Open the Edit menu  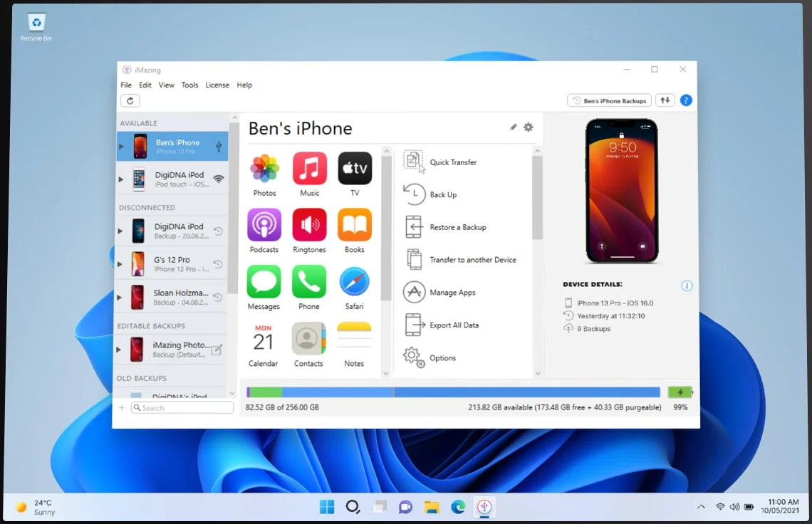pos(145,85)
